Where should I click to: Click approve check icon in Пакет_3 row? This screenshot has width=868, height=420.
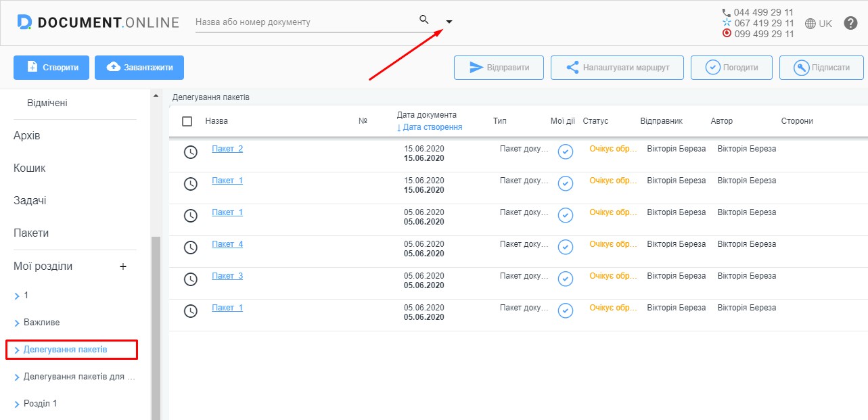click(x=566, y=279)
